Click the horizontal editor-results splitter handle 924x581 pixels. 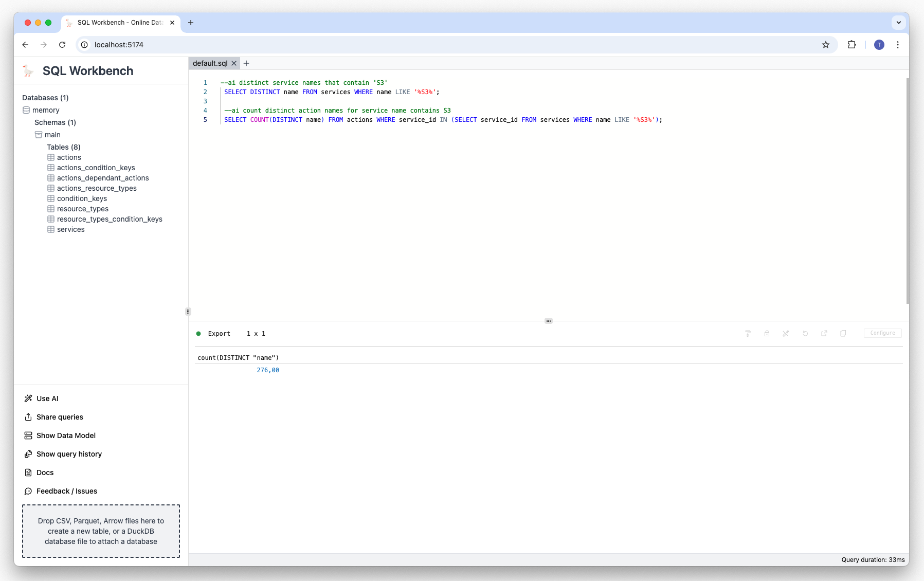[x=549, y=321]
